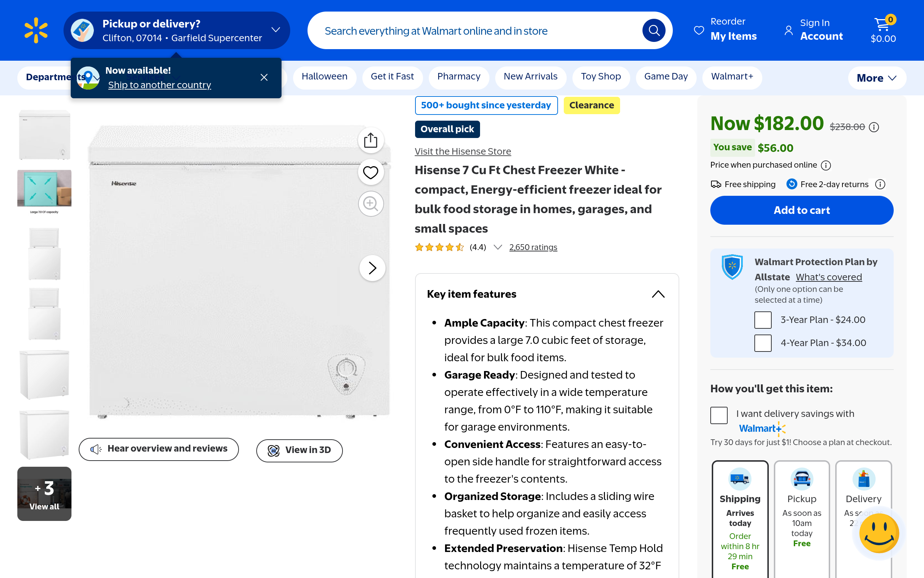Click the star rating icons
Screen dimensions: 924x578
click(x=439, y=247)
